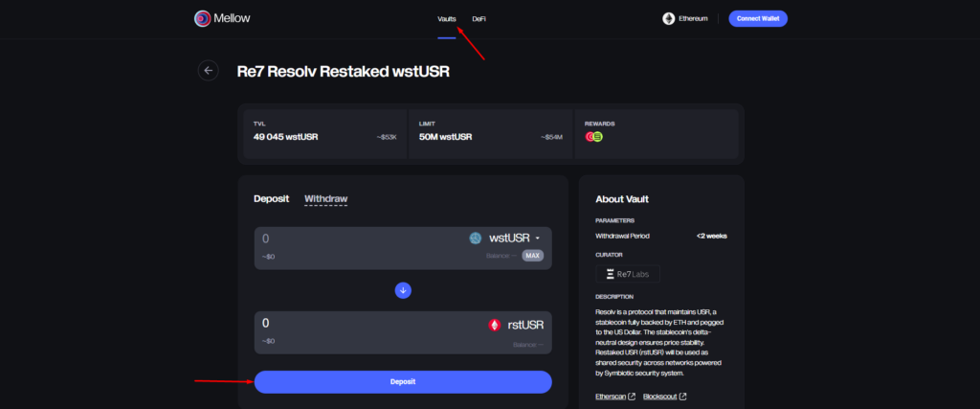Click the Blockscout external link icon

683,397
